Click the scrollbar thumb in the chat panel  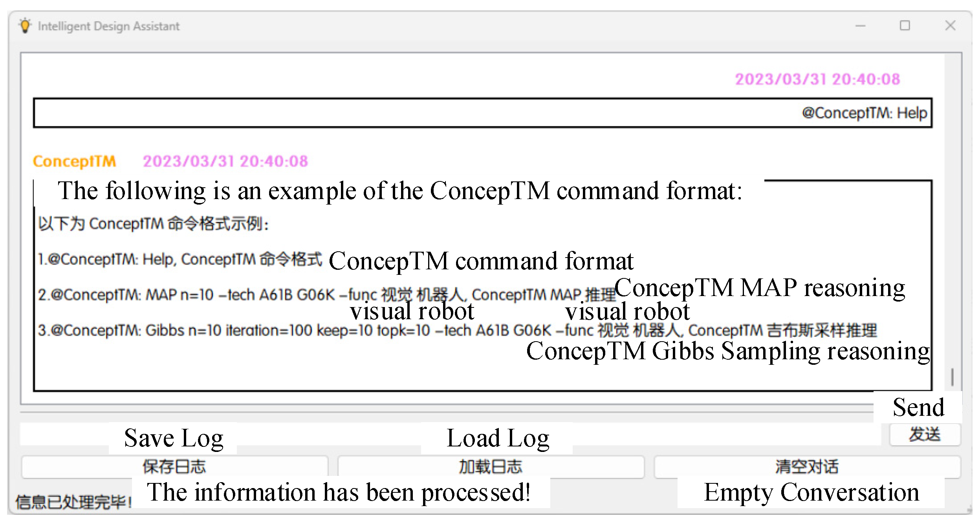click(952, 377)
